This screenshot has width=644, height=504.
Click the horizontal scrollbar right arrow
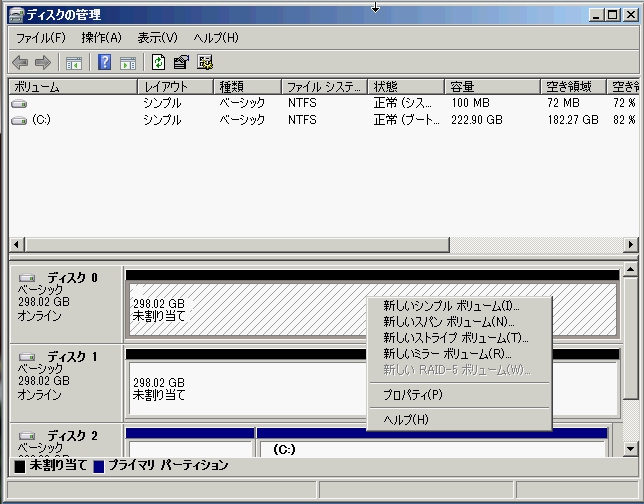[x=630, y=244]
